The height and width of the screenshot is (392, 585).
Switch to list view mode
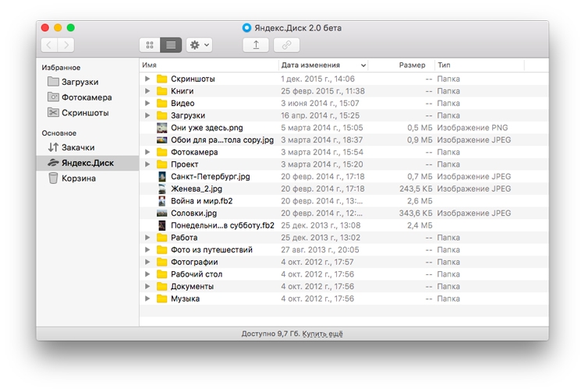coord(171,45)
